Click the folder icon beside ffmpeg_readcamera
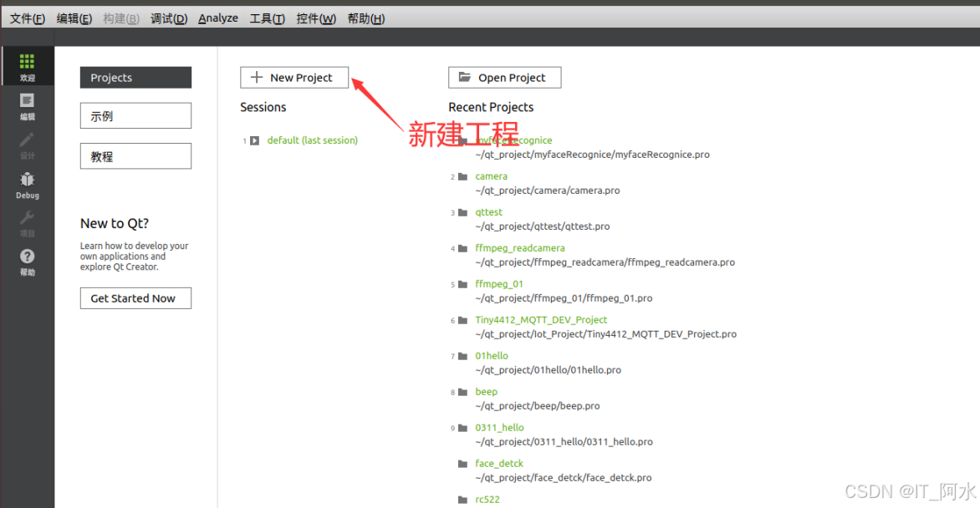The image size is (980, 508). coord(462,249)
